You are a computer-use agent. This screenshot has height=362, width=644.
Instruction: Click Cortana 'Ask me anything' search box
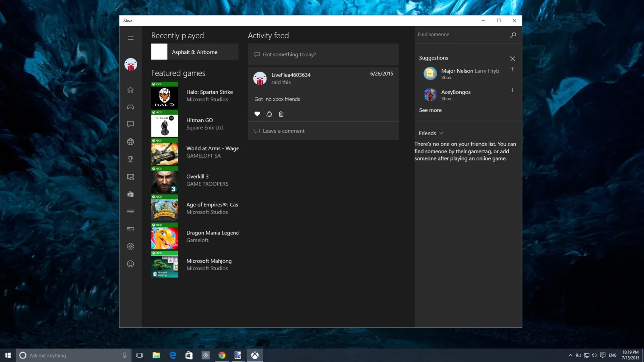(74, 355)
